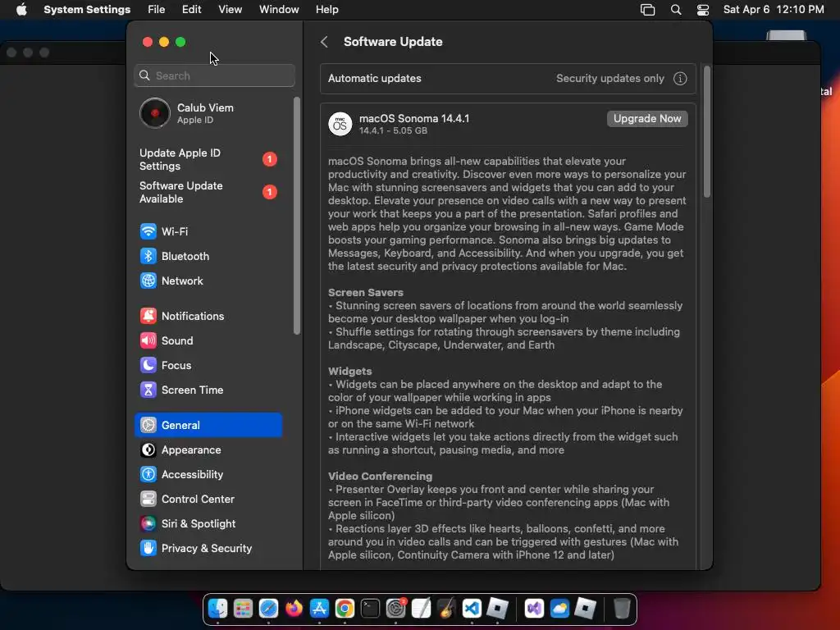Open Siri & Spotlight settings
The height and width of the screenshot is (630, 840).
(x=208, y=524)
